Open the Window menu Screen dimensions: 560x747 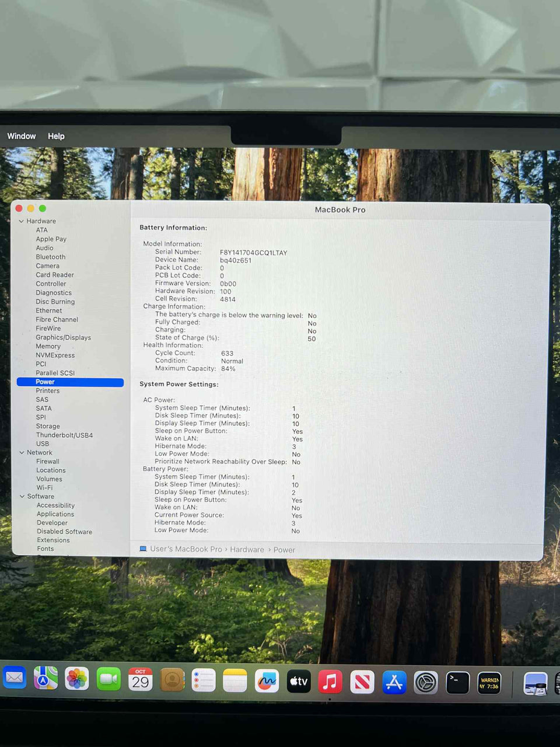click(22, 136)
